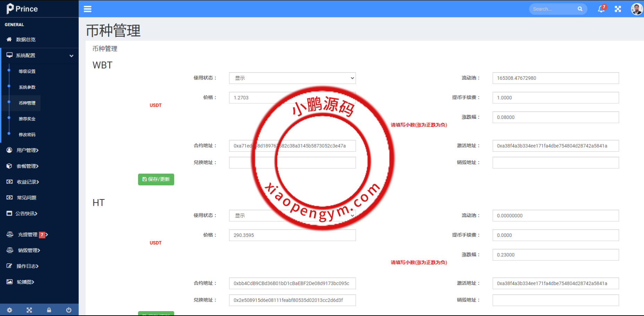Click the HT 涨跌幅 input field
The width and height of the screenshot is (644, 316).
(x=555, y=255)
